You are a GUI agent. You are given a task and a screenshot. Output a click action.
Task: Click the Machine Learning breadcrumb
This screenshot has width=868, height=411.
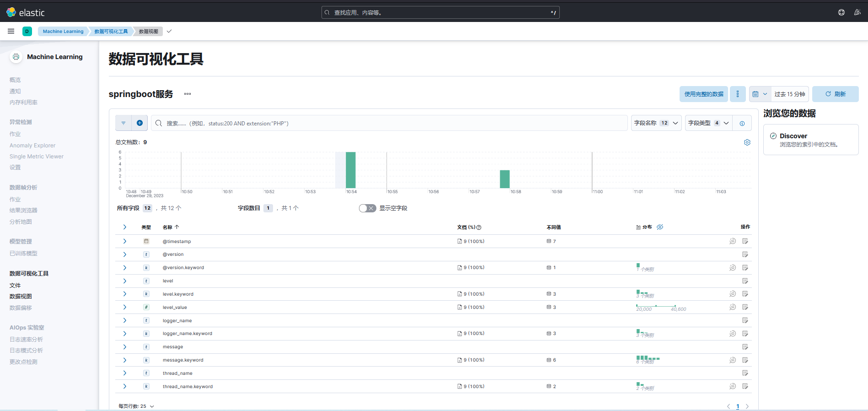63,31
